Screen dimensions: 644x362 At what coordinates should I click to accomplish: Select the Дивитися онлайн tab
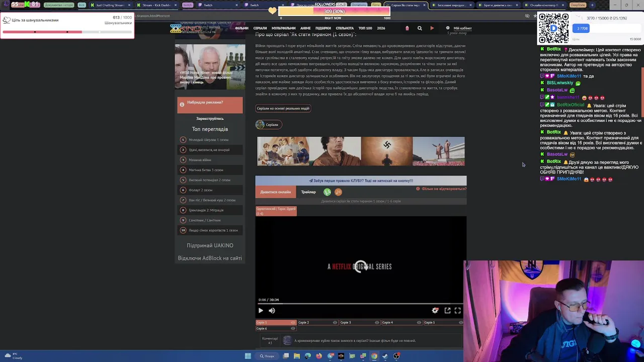pos(276,192)
